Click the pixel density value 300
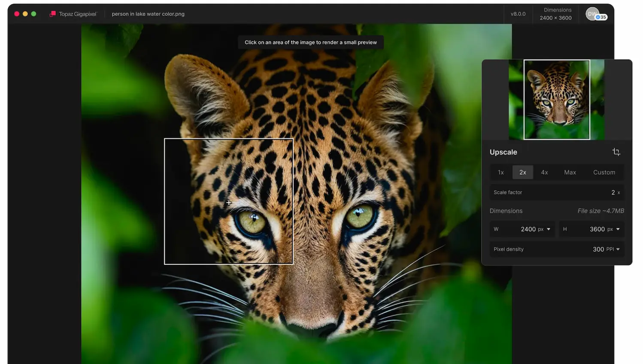Screen dimensions: 643x364 click(x=598, y=249)
